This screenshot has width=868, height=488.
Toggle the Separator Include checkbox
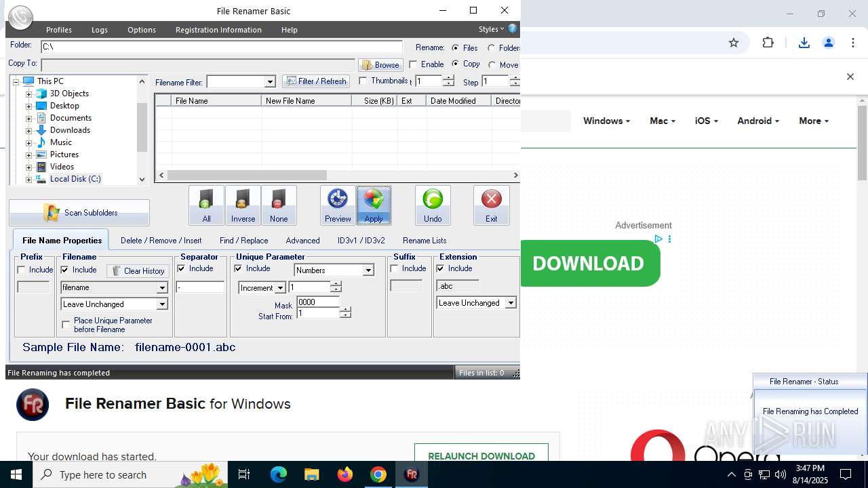182,268
